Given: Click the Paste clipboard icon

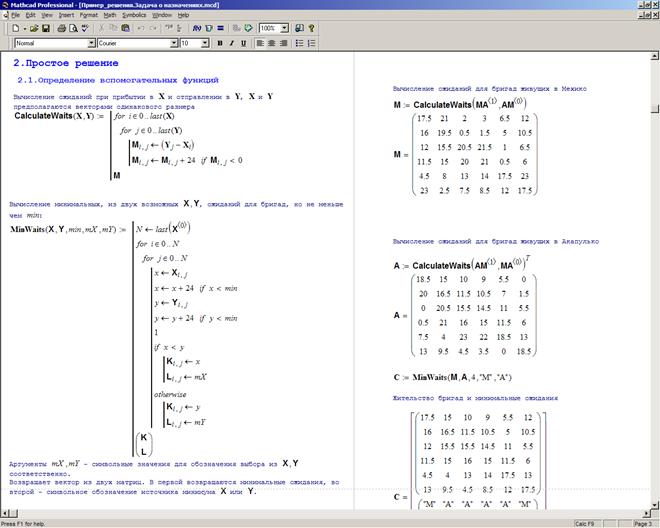Looking at the screenshot, I should (x=125, y=28).
